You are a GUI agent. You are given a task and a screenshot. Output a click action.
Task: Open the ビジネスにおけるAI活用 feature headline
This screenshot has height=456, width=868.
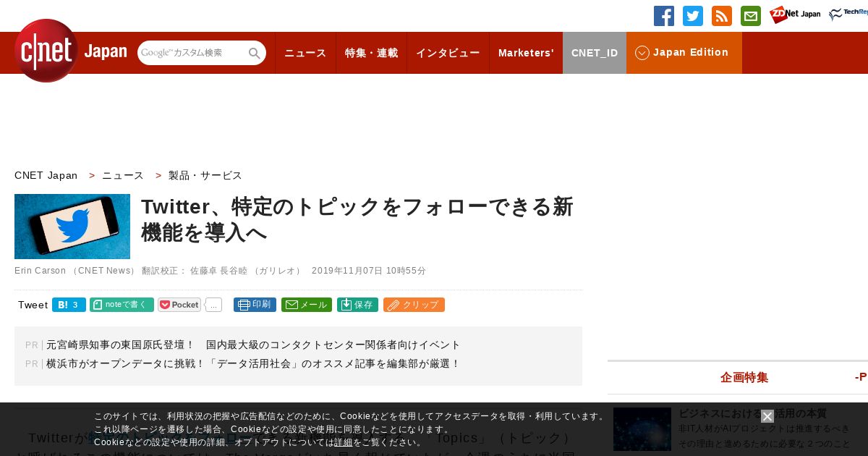tap(752, 413)
